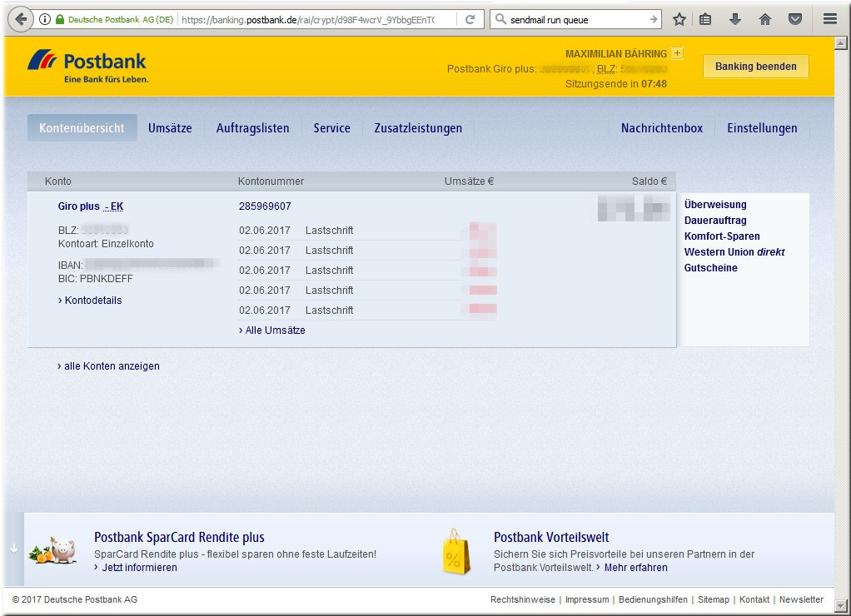Click the Umsätze € column header

pos(469,181)
